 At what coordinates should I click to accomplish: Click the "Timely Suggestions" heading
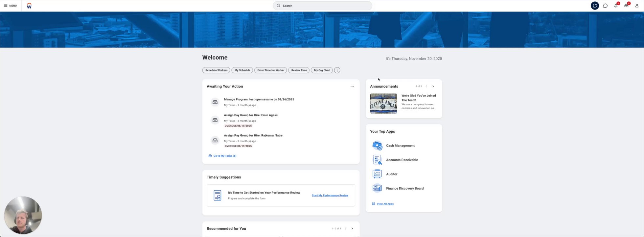tap(224, 177)
